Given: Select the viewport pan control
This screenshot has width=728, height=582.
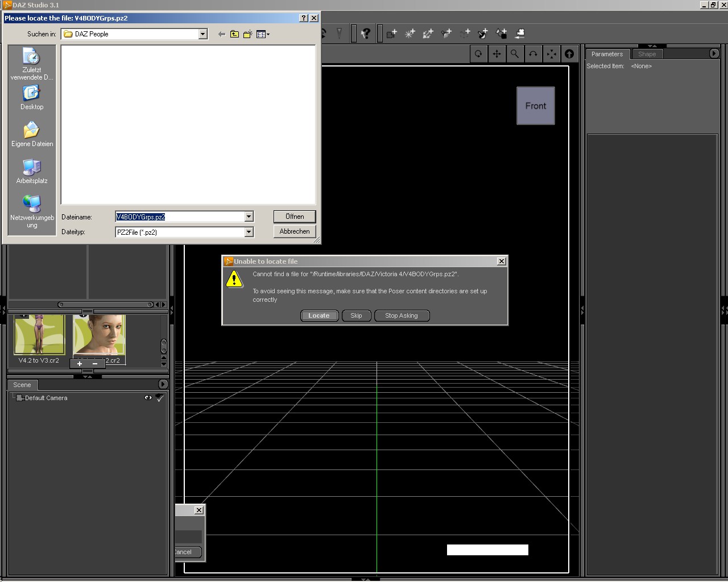Looking at the screenshot, I should (x=497, y=54).
